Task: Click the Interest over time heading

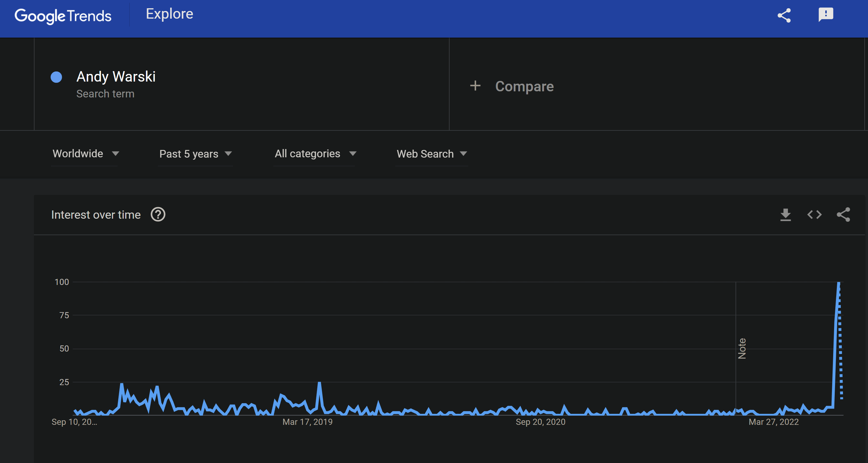Action: pyautogui.click(x=96, y=215)
